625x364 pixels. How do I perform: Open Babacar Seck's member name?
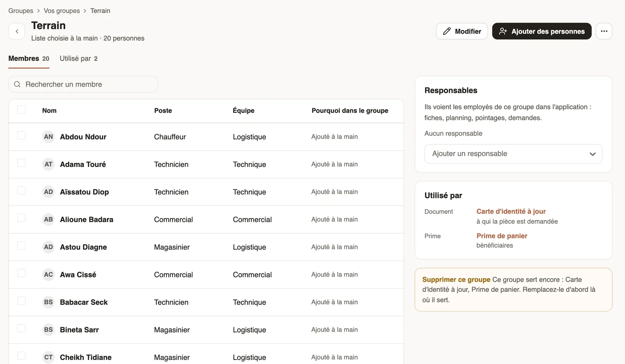pos(84,302)
